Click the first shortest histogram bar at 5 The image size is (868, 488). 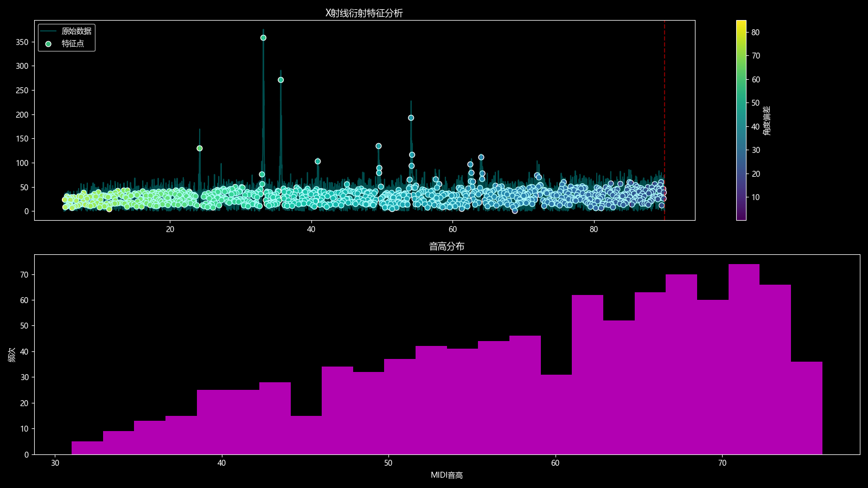[x=87, y=448]
